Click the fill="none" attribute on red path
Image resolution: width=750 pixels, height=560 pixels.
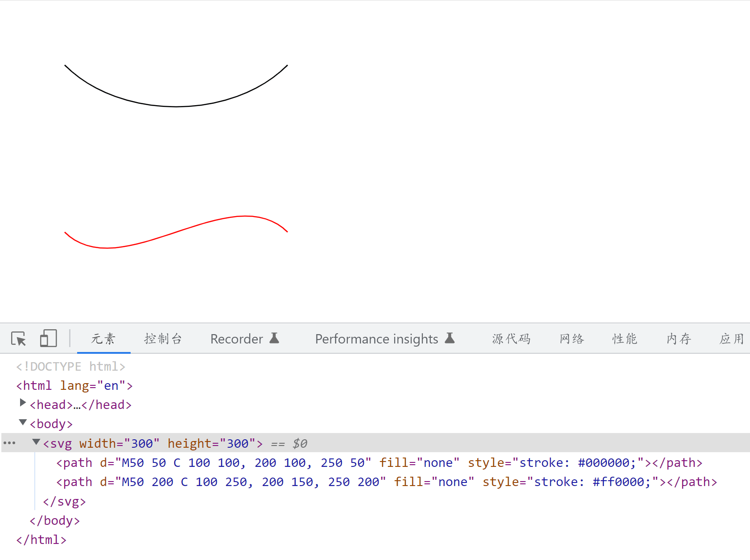tap(434, 482)
